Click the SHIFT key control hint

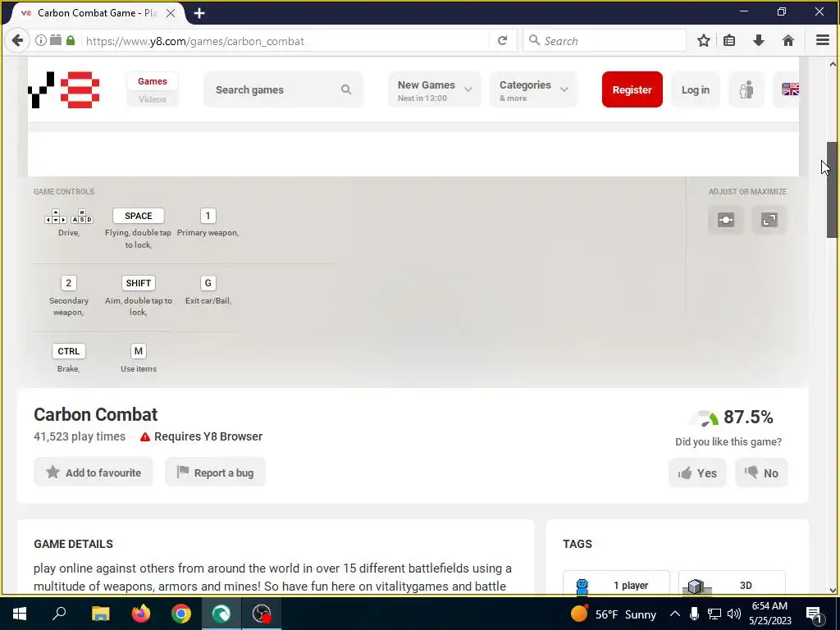point(138,283)
